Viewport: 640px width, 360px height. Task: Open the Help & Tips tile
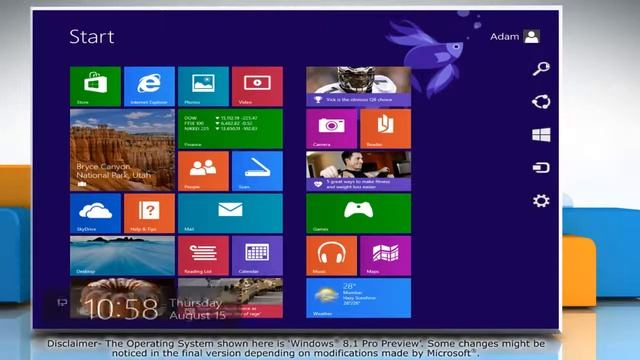(149, 213)
